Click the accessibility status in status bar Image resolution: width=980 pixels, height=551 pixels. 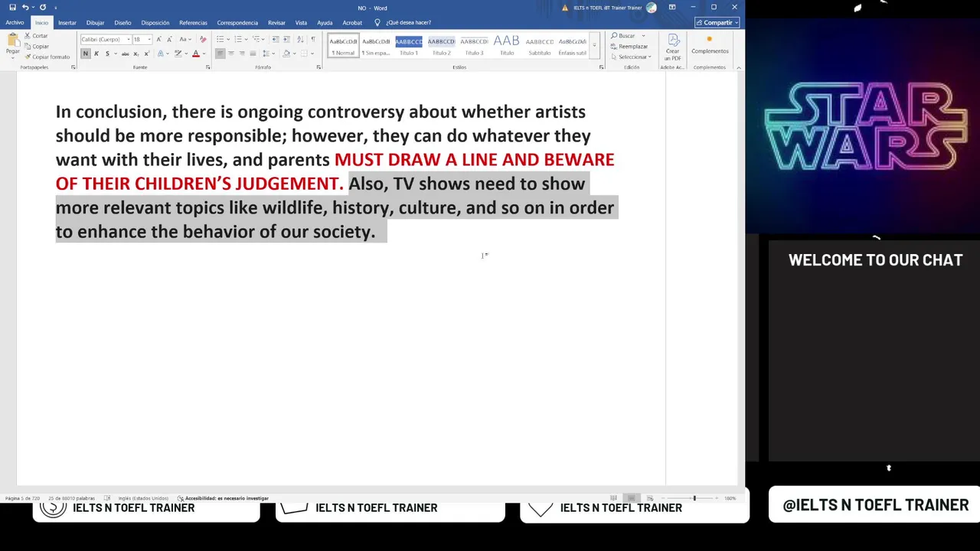click(x=223, y=498)
